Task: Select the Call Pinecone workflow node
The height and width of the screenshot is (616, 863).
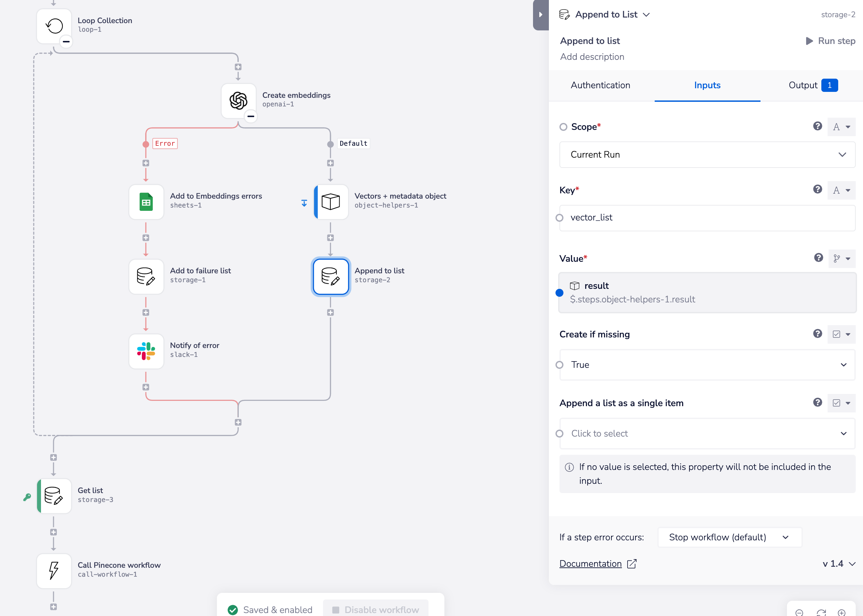Action: (x=54, y=570)
